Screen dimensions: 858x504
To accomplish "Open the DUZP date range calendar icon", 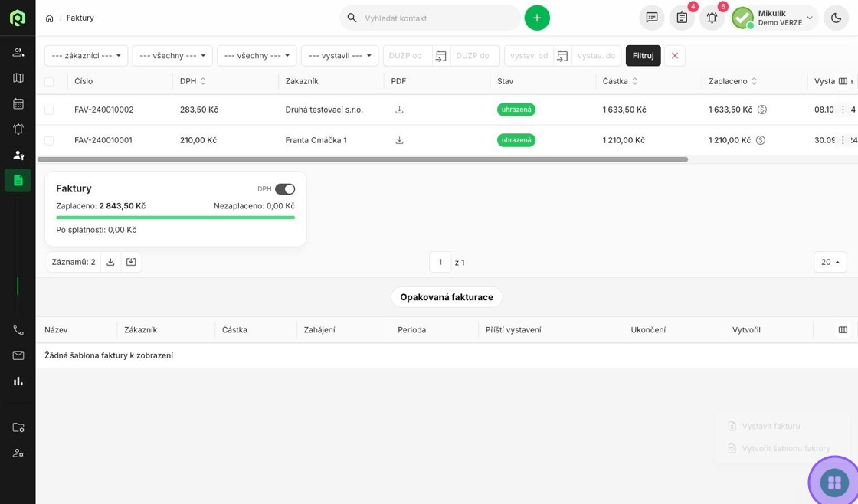I will click(x=441, y=56).
